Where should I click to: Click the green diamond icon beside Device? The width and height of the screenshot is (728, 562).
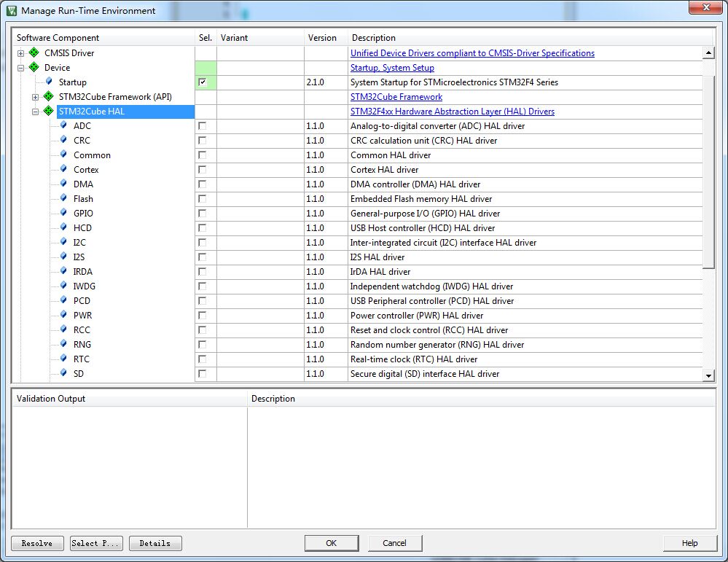coord(34,67)
